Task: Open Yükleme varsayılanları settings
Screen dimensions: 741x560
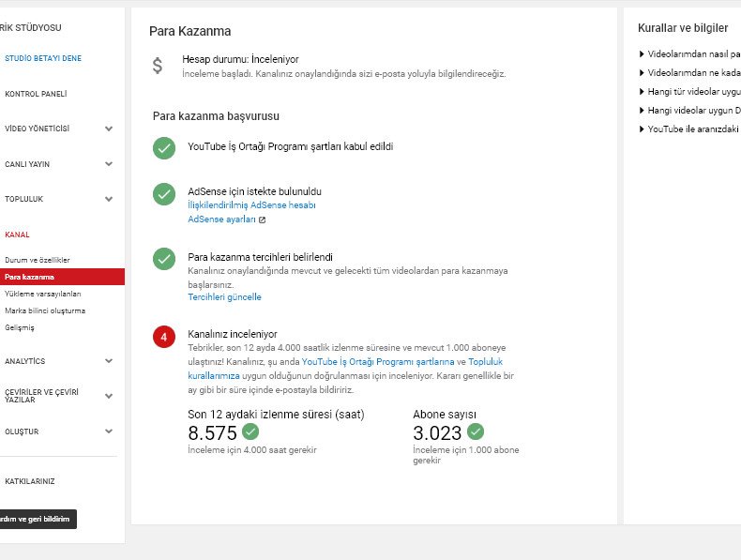Action: (x=43, y=294)
